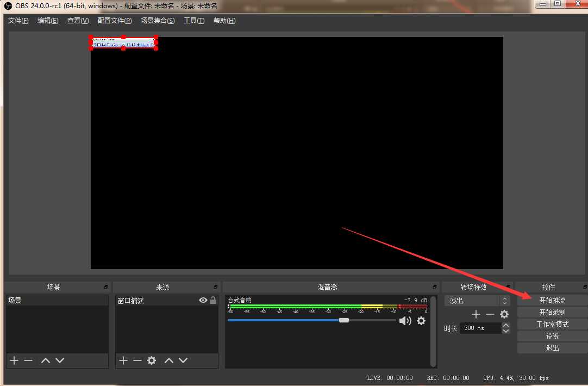Click the 台式音响 volume slider handle
This screenshot has height=386, width=588.
click(344, 320)
